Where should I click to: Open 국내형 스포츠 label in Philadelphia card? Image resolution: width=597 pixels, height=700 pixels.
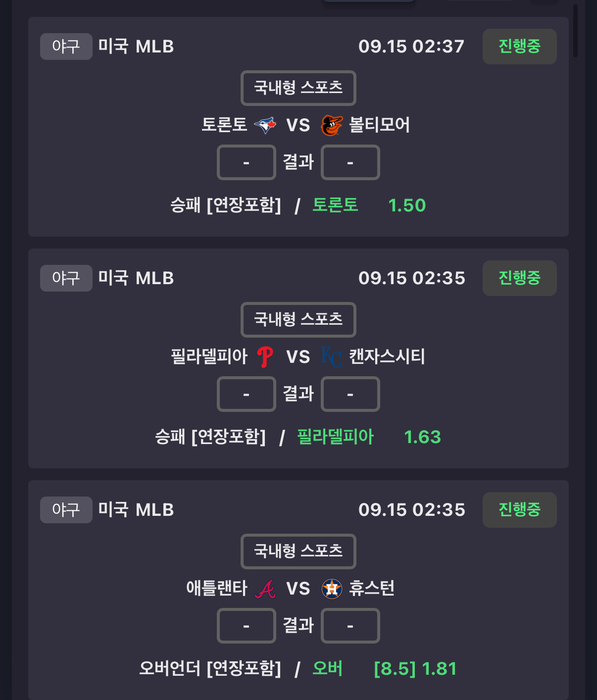tap(298, 320)
